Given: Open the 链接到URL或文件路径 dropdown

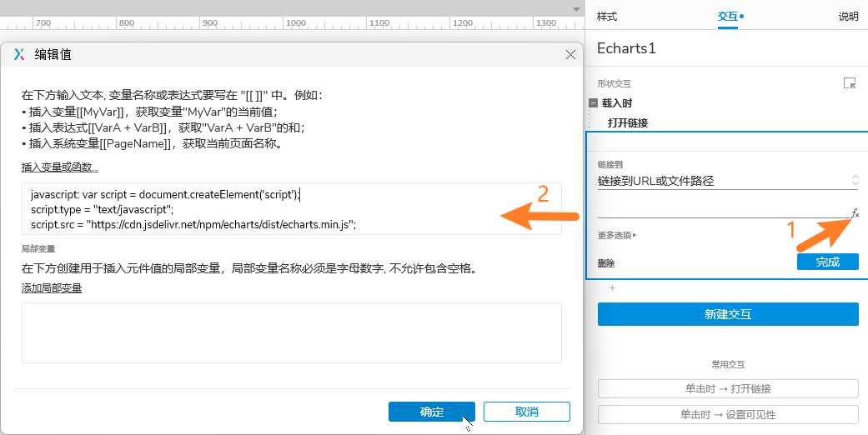Looking at the screenshot, I should [x=727, y=181].
